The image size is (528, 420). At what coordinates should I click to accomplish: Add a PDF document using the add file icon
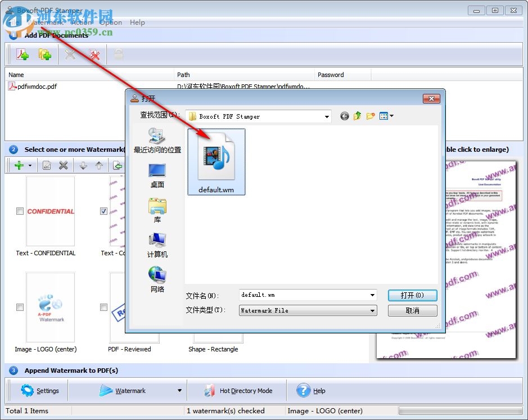[24, 55]
